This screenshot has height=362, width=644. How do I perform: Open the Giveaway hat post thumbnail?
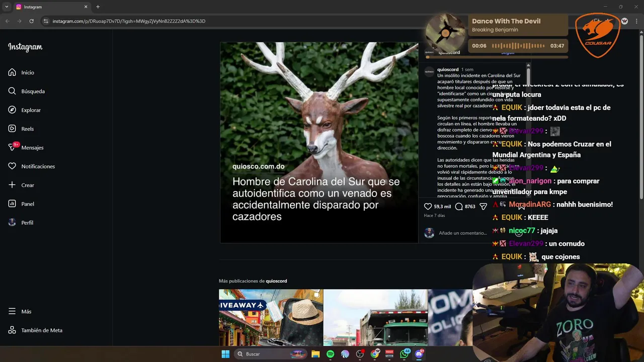(x=271, y=318)
